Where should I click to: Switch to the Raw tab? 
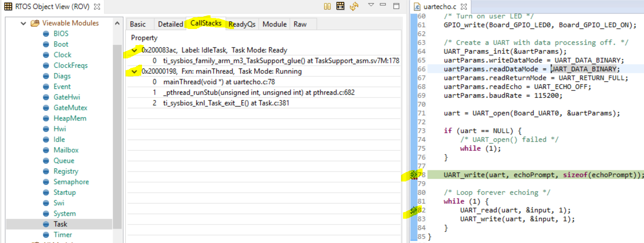point(300,24)
